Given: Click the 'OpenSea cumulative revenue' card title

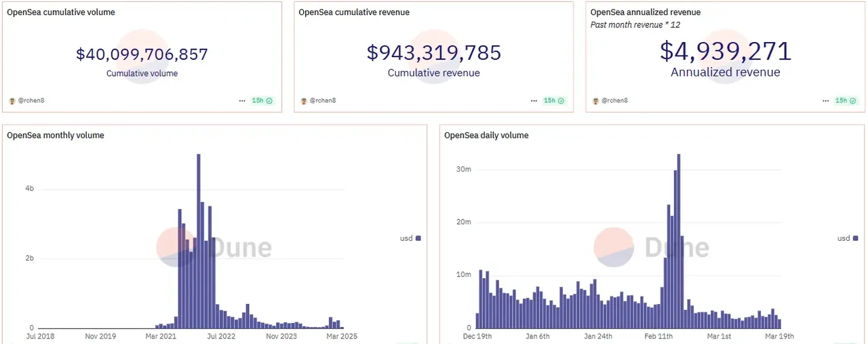Looking at the screenshot, I should (354, 12).
